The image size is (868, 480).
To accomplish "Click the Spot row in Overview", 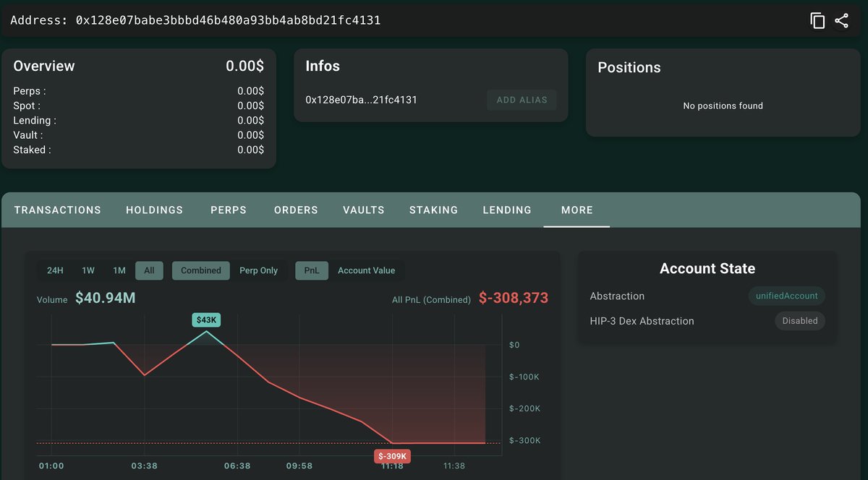I will point(139,106).
